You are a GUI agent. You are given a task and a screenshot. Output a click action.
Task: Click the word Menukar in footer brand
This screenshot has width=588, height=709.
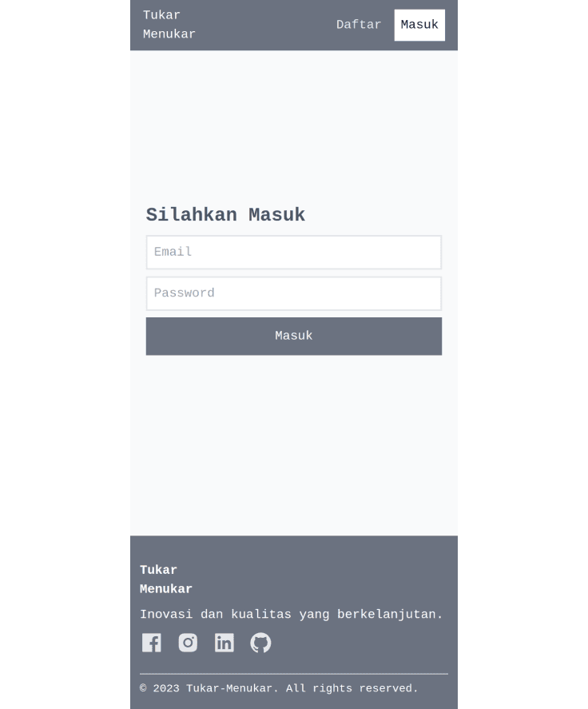[x=166, y=589]
